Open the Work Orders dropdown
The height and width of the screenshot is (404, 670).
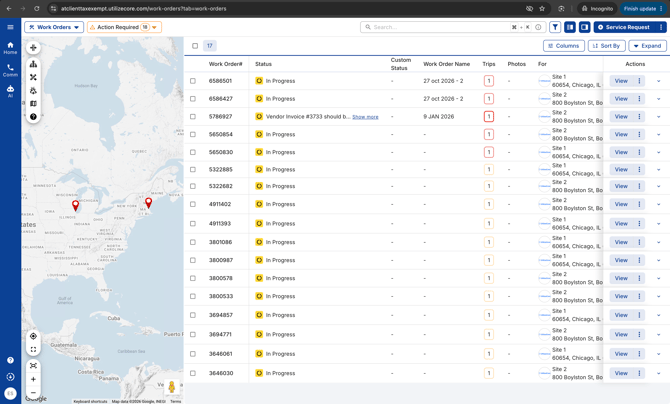point(54,27)
